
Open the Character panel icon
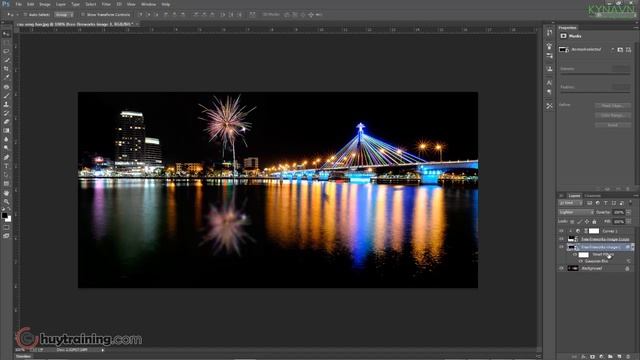pos(549,83)
